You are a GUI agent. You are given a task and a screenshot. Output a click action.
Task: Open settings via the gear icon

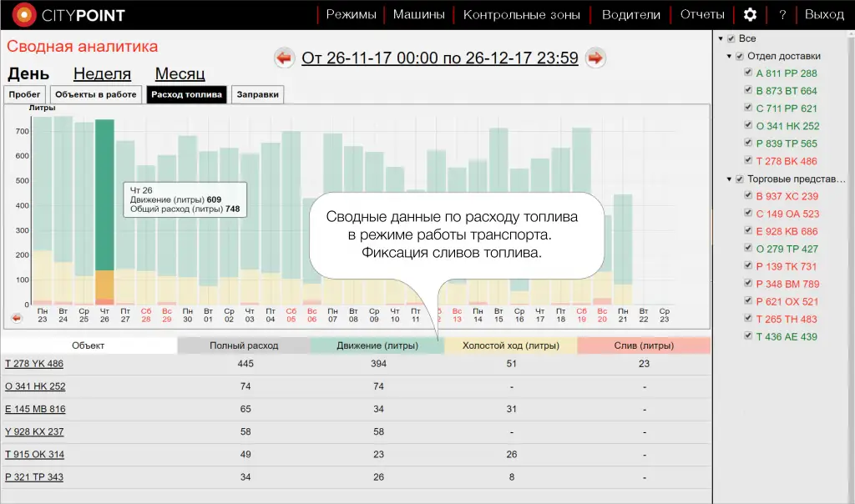[750, 14]
